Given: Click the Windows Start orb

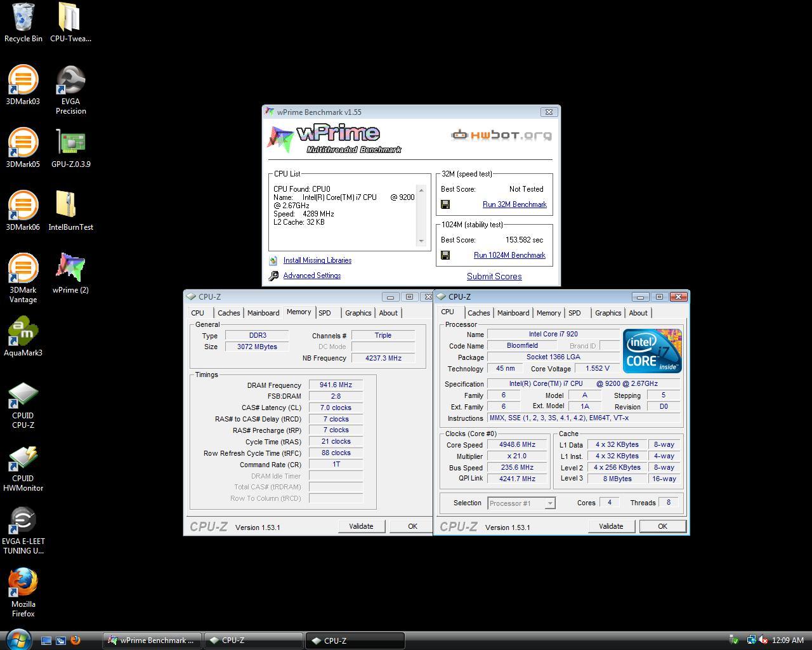Looking at the screenshot, I should coord(18,640).
